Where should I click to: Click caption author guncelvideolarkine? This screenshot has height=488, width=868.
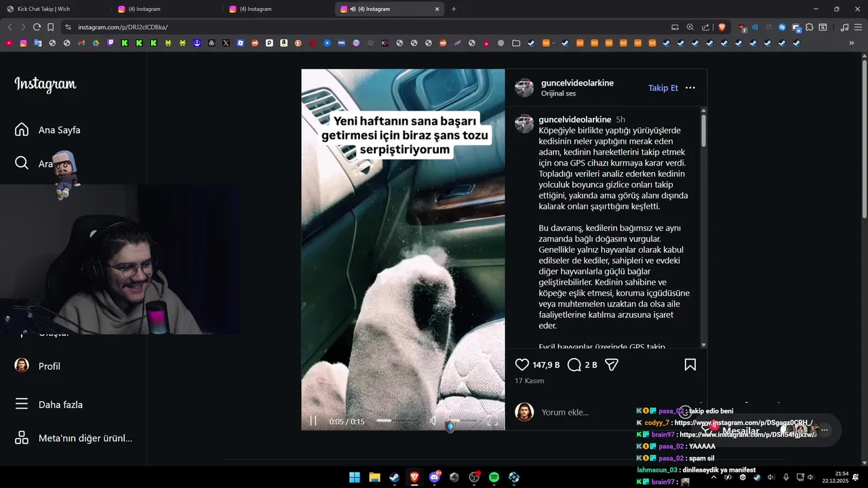pos(575,119)
